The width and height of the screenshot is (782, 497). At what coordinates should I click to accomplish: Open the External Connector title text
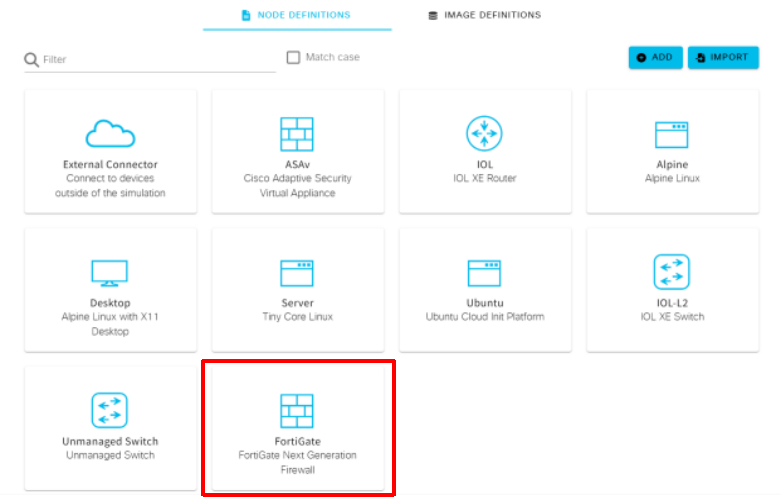coord(110,165)
